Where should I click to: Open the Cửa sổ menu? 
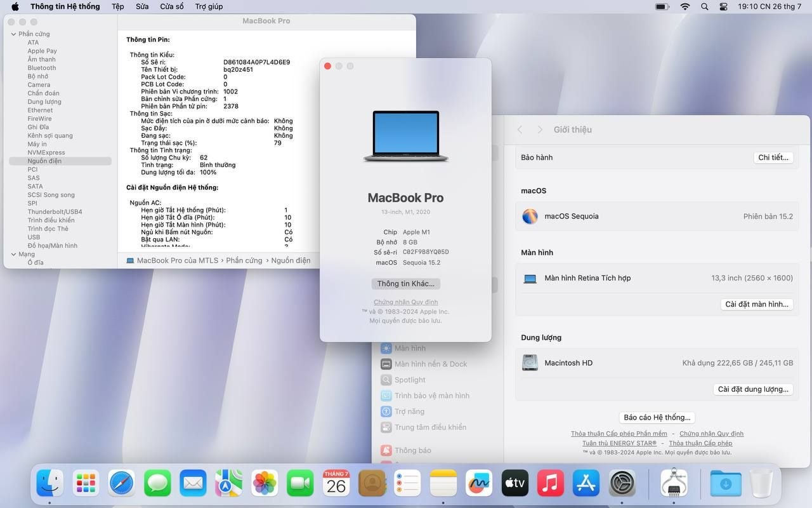(x=172, y=6)
